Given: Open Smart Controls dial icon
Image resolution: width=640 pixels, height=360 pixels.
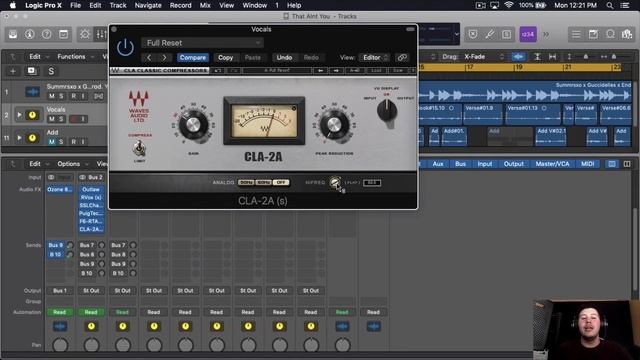Looking at the screenshot, I should tap(85, 34).
